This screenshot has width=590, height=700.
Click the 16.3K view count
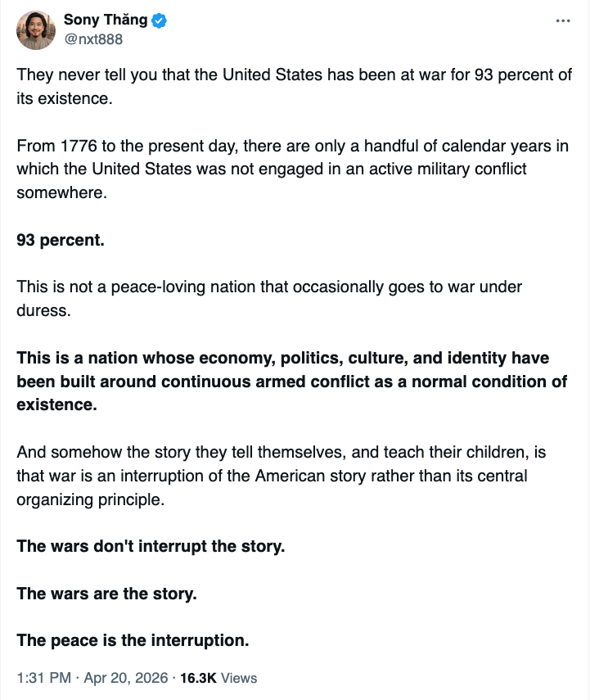coord(198,678)
